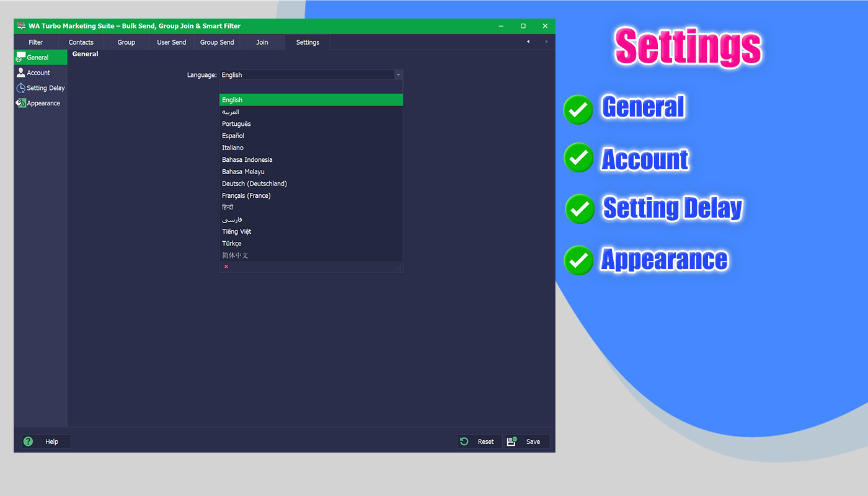Image resolution: width=868 pixels, height=496 pixels.
Task: Select English from the language list
Action: (x=311, y=100)
